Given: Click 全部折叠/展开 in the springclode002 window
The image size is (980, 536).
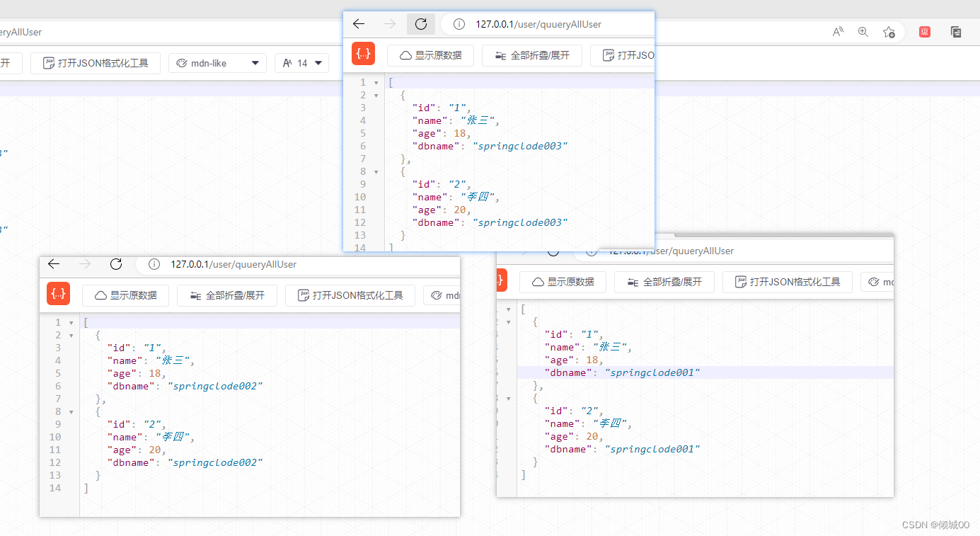Looking at the screenshot, I should click(x=227, y=295).
